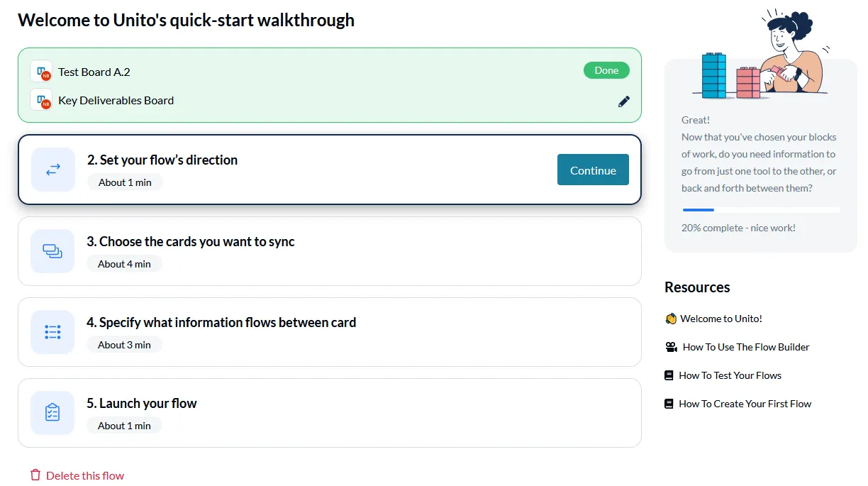Open How To Create Your First Flow

point(745,404)
